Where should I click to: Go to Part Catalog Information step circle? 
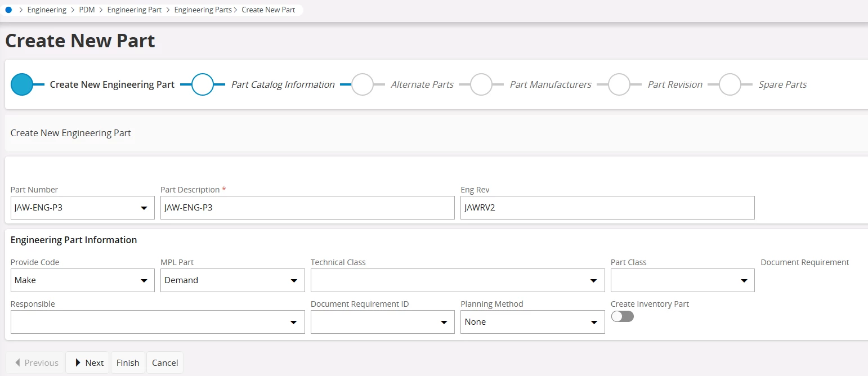[x=203, y=84]
